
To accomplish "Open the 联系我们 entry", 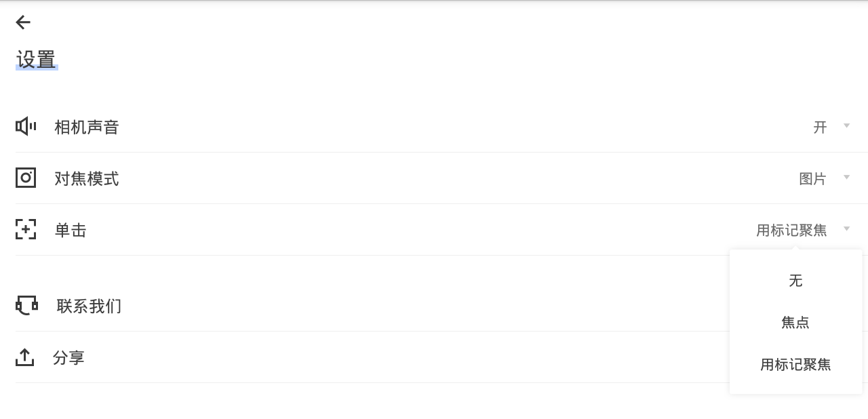I will (x=434, y=306).
